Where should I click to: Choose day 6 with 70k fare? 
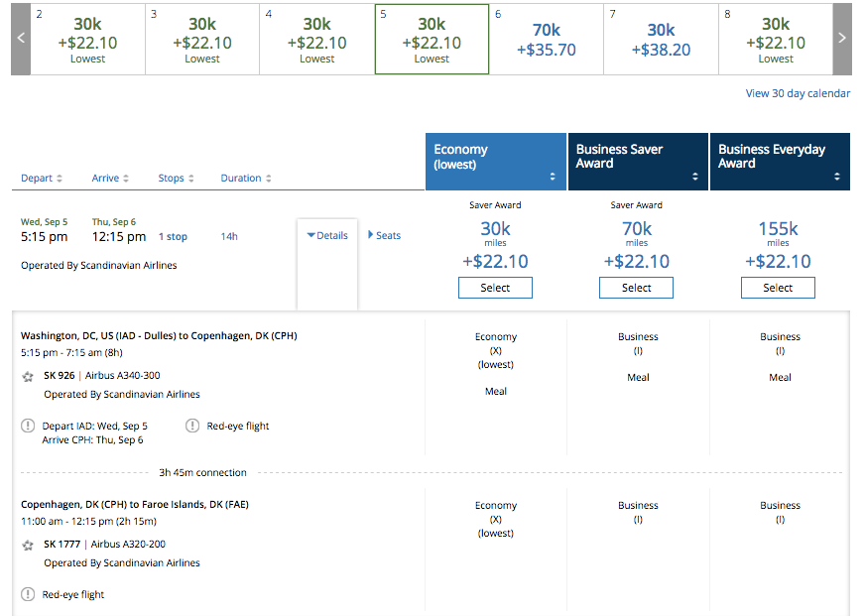(547, 40)
